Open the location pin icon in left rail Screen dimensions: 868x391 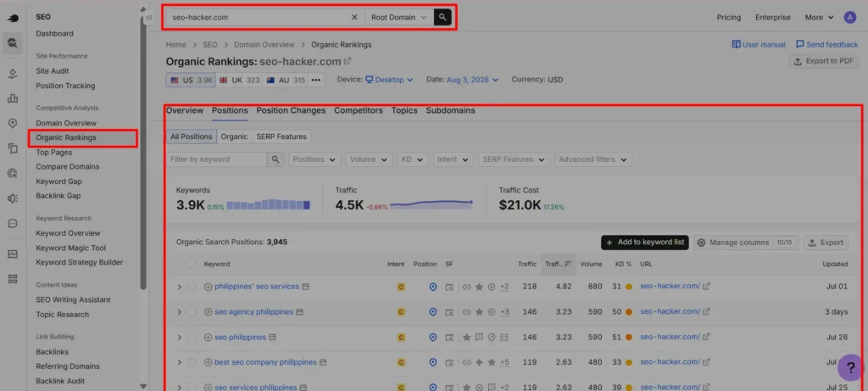[13, 124]
